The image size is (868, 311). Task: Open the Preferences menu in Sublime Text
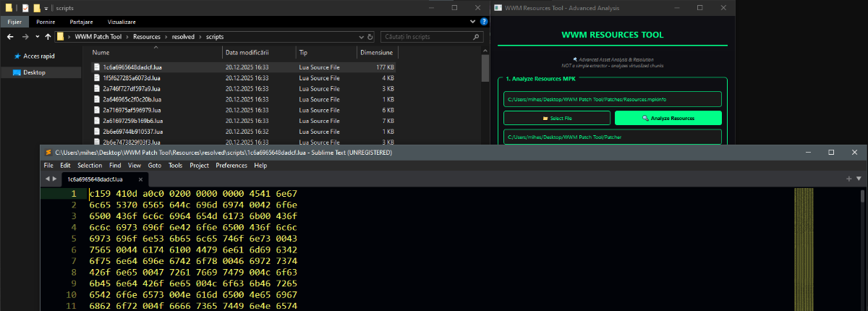[x=231, y=166]
